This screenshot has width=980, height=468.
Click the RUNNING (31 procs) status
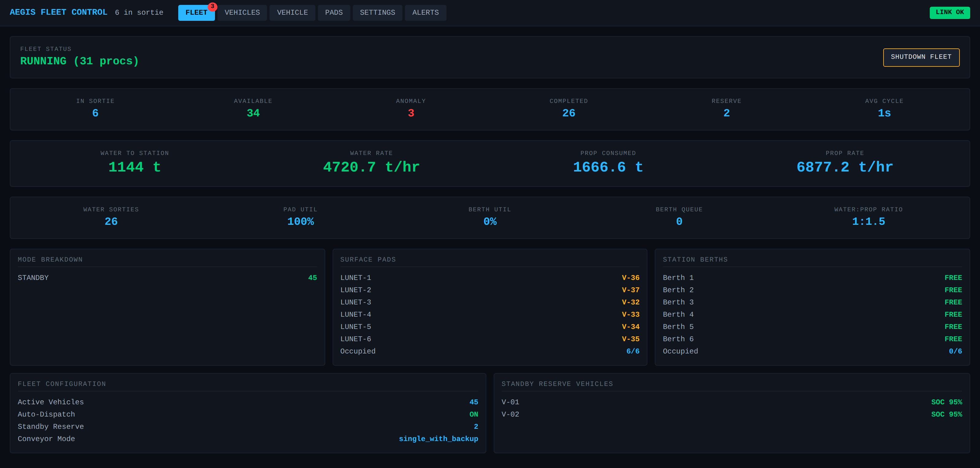[80, 61]
